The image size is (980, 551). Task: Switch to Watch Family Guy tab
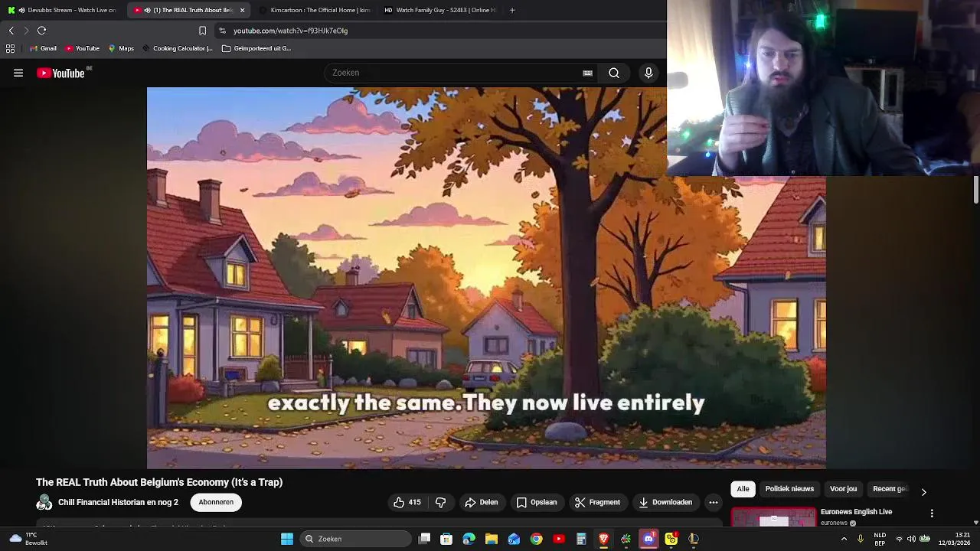click(x=439, y=10)
